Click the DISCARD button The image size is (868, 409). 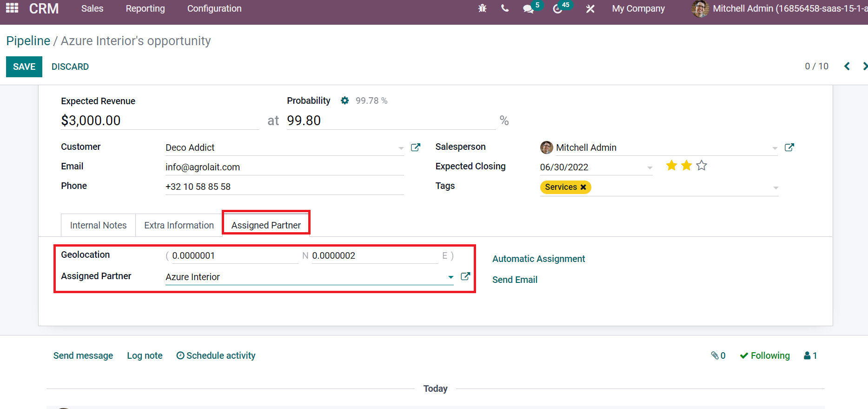coord(70,67)
